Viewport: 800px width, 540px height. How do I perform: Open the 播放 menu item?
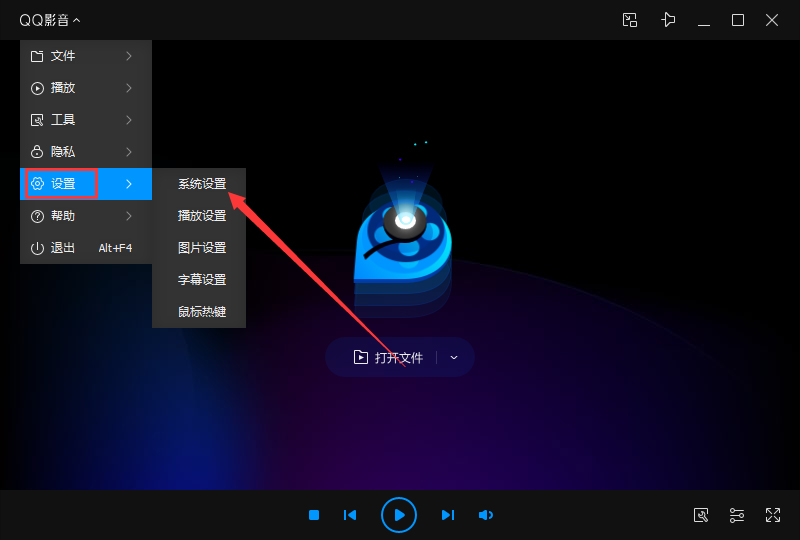86,88
